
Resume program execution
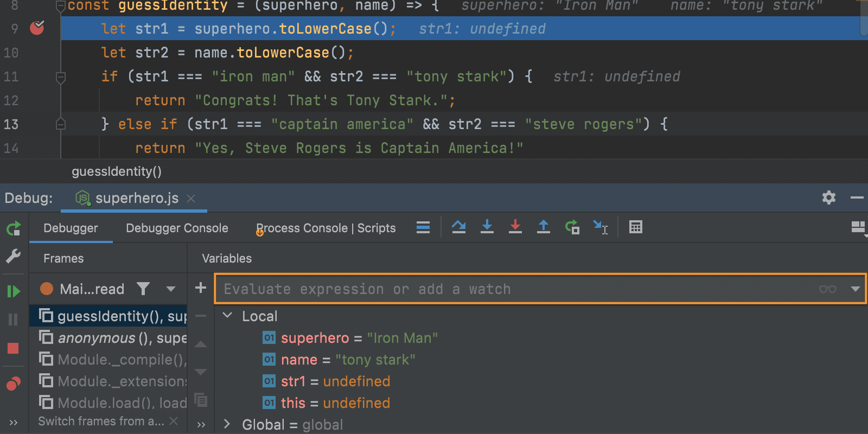point(14,291)
